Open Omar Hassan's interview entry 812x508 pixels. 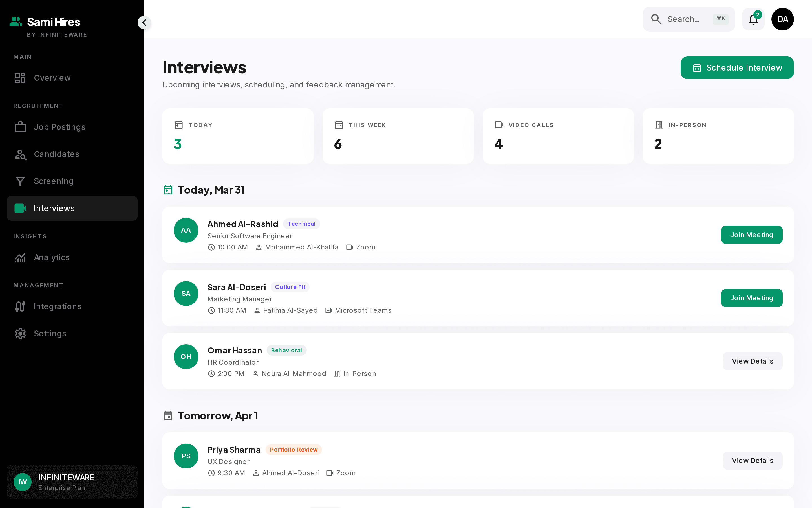478,361
